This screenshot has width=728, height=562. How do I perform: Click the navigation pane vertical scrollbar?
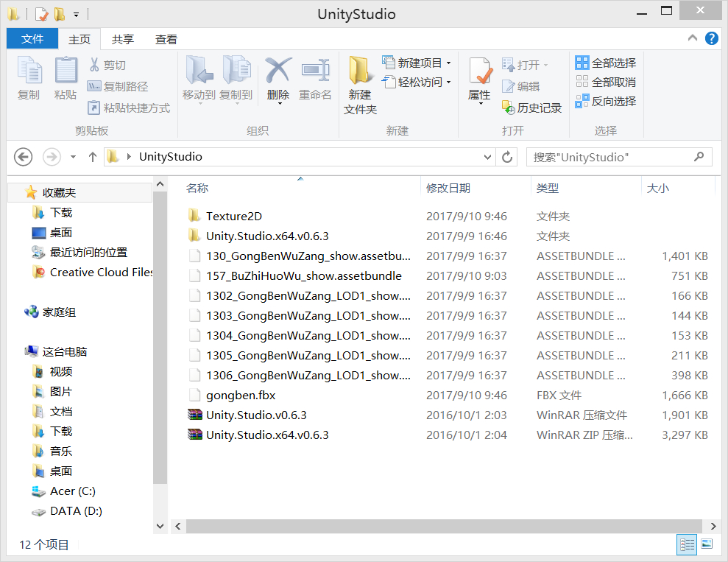coord(160,337)
